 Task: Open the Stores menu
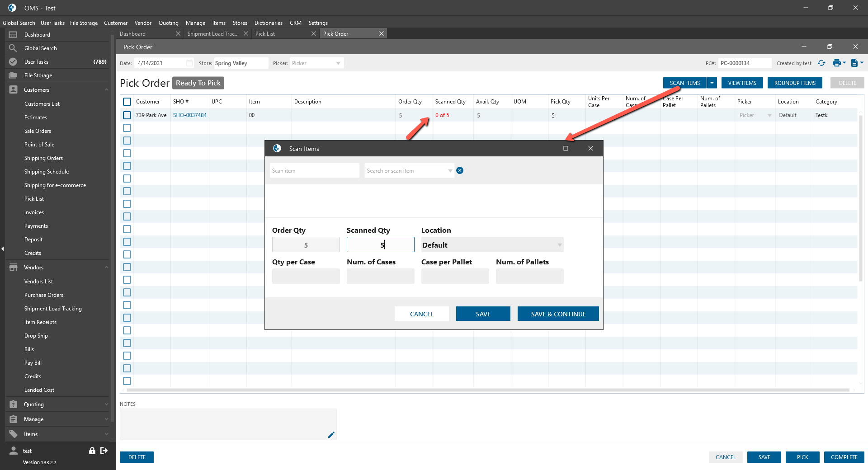click(240, 23)
